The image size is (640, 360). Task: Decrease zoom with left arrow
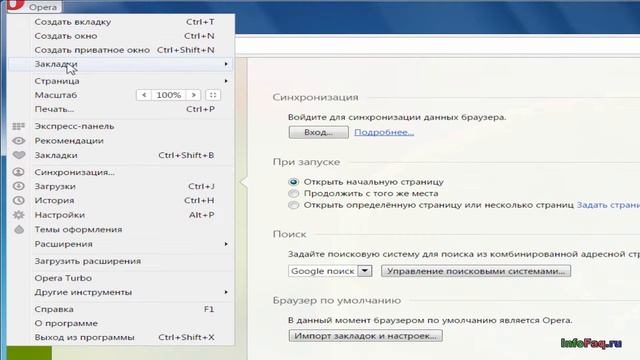pos(144,95)
